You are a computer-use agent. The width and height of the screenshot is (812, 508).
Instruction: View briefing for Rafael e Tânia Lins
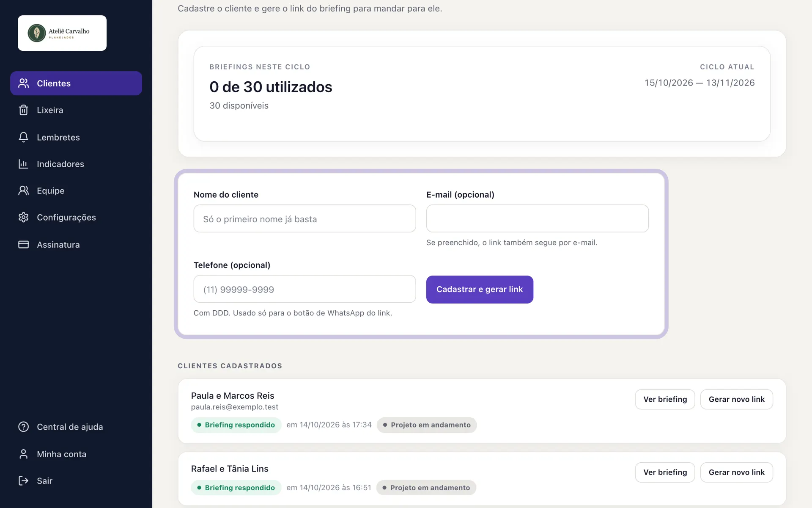tap(665, 472)
